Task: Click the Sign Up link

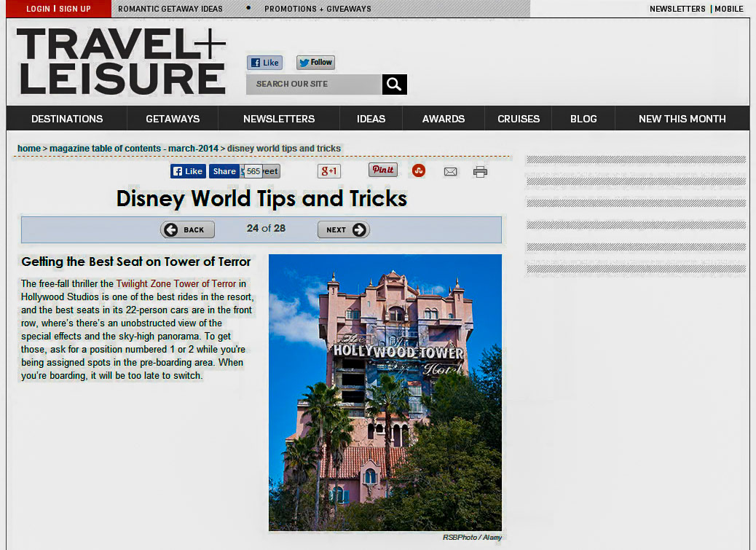Action: [75, 9]
